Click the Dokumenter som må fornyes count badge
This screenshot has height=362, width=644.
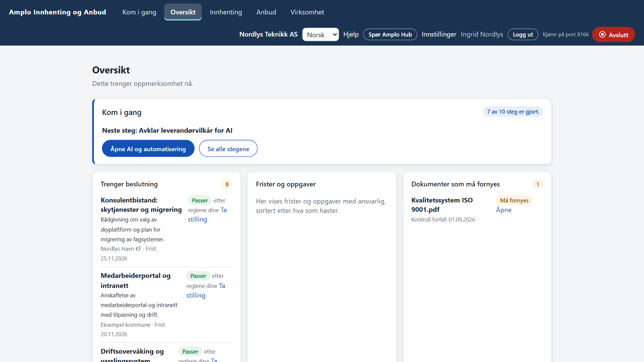pos(537,184)
